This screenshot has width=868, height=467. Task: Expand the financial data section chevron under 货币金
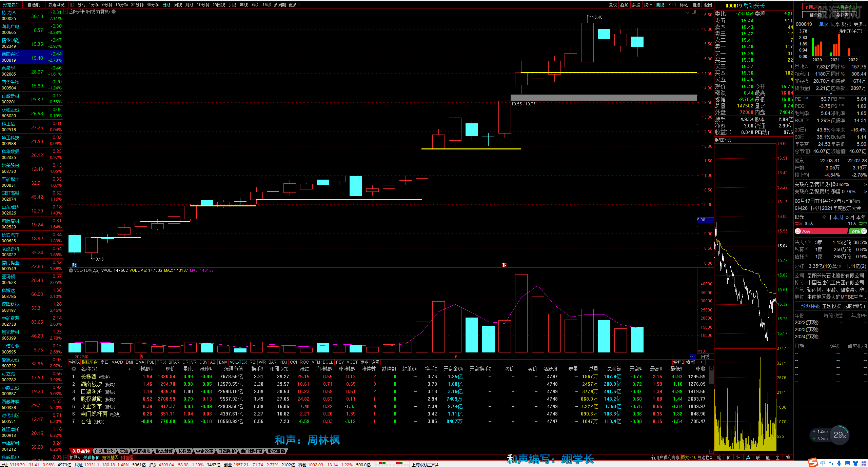point(831,94)
